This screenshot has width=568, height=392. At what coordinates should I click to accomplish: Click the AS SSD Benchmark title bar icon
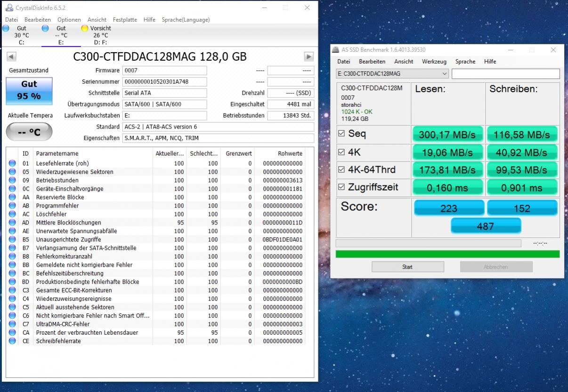[x=335, y=49]
